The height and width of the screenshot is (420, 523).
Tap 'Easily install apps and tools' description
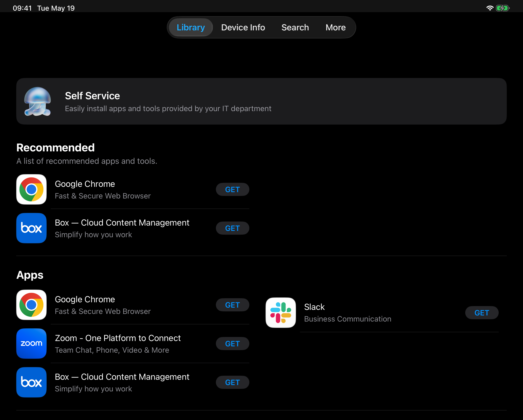(x=168, y=108)
